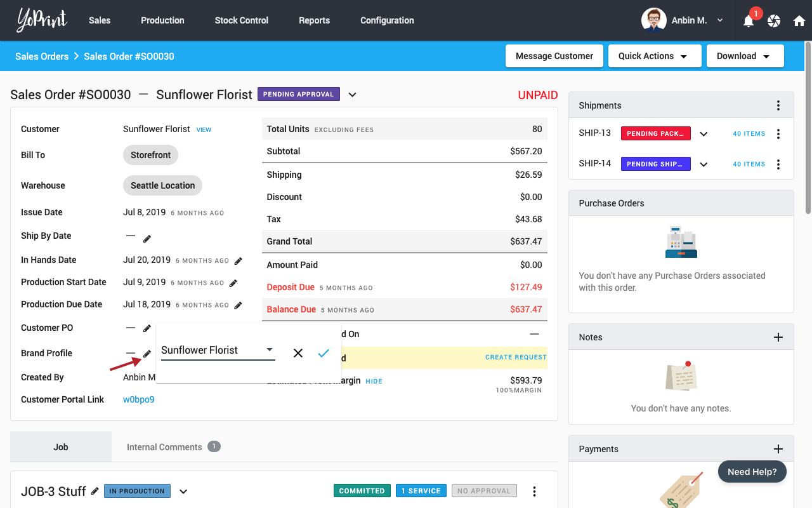
Task: Click Create Request link
Action: (x=516, y=358)
